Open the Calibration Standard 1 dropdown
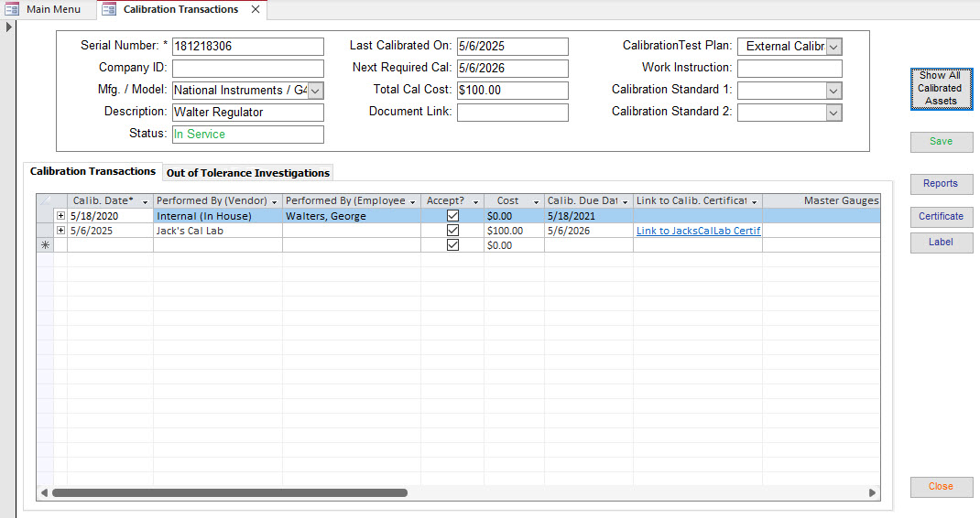980x518 pixels. click(833, 91)
